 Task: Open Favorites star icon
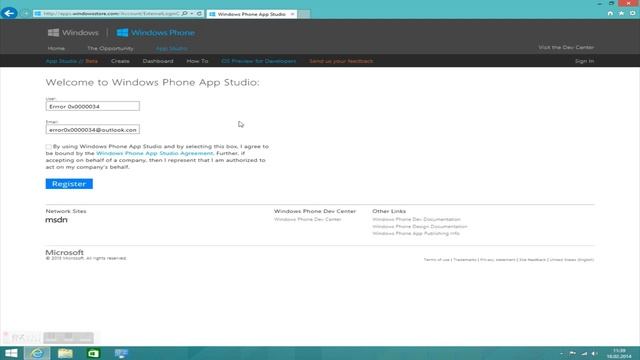[x=621, y=13]
